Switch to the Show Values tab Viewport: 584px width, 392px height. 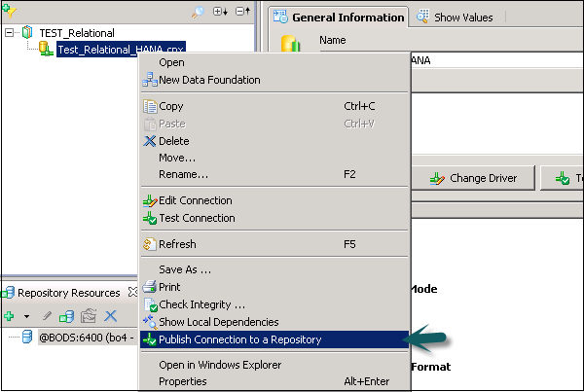pos(456,17)
